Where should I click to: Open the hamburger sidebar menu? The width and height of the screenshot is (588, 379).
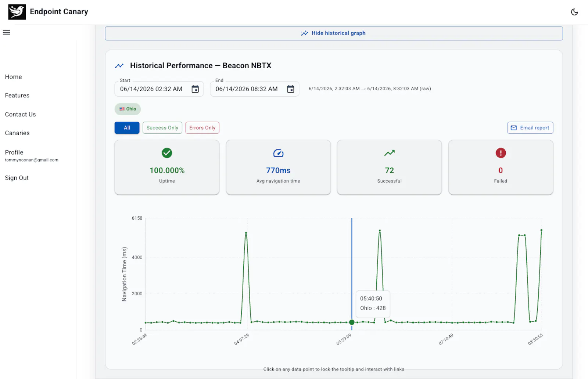coord(7,32)
